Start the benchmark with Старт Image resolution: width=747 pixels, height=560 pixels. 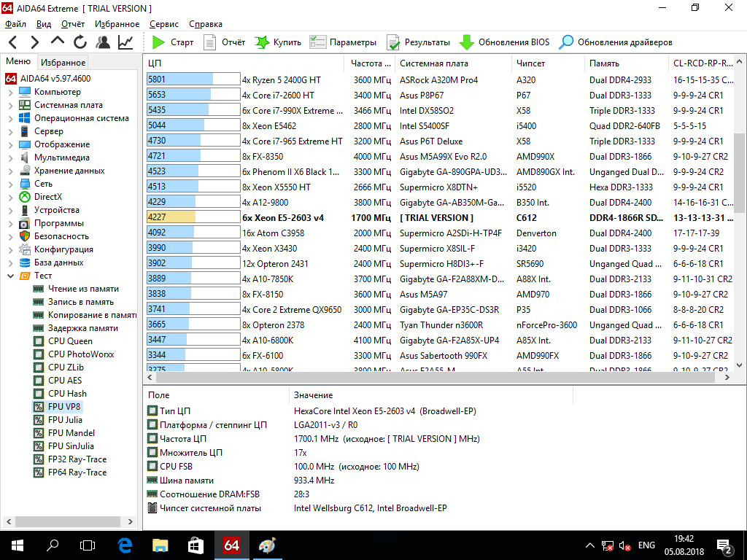[x=172, y=42]
